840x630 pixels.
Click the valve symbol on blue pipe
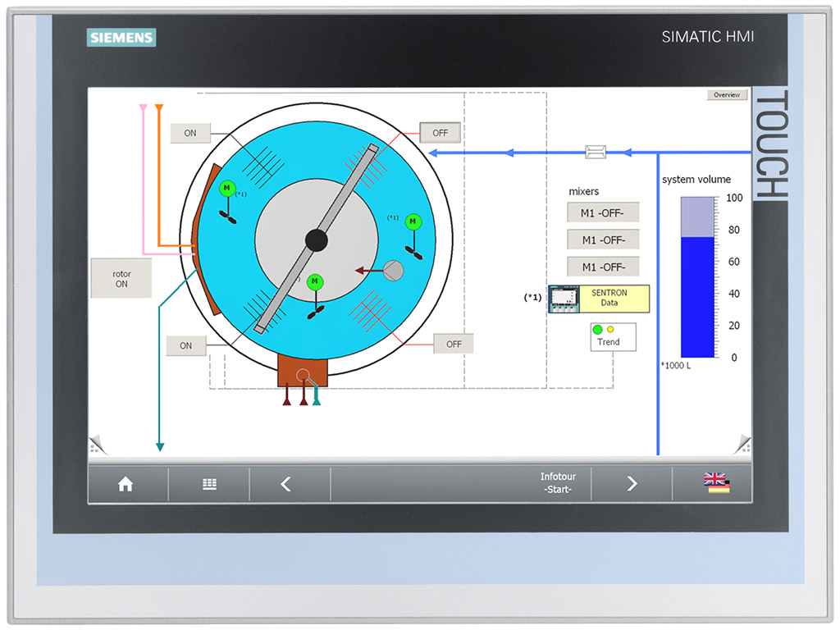[595, 152]
